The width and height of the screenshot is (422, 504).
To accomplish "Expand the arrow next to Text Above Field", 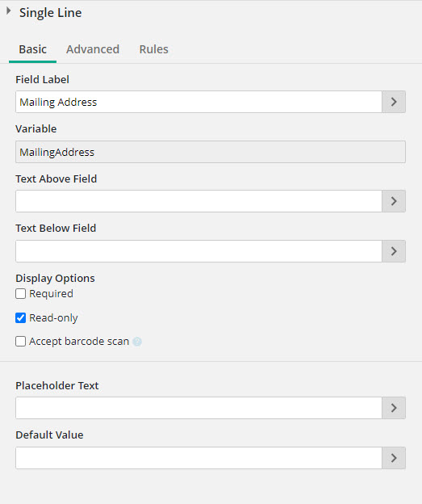I will 394,201.
